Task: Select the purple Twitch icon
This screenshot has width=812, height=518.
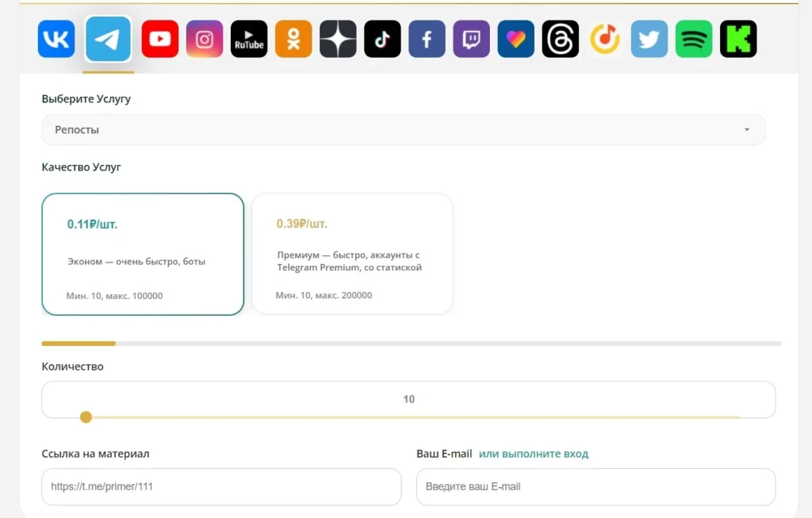Action: click(471, 39)
